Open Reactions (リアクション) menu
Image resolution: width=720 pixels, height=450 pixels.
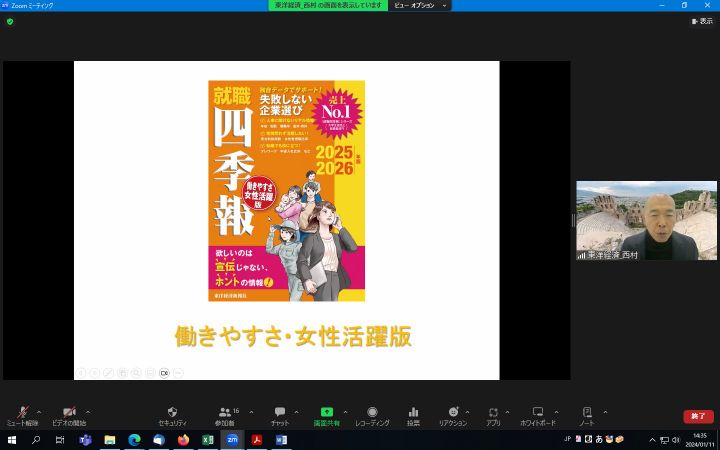[x=453, y=414]
